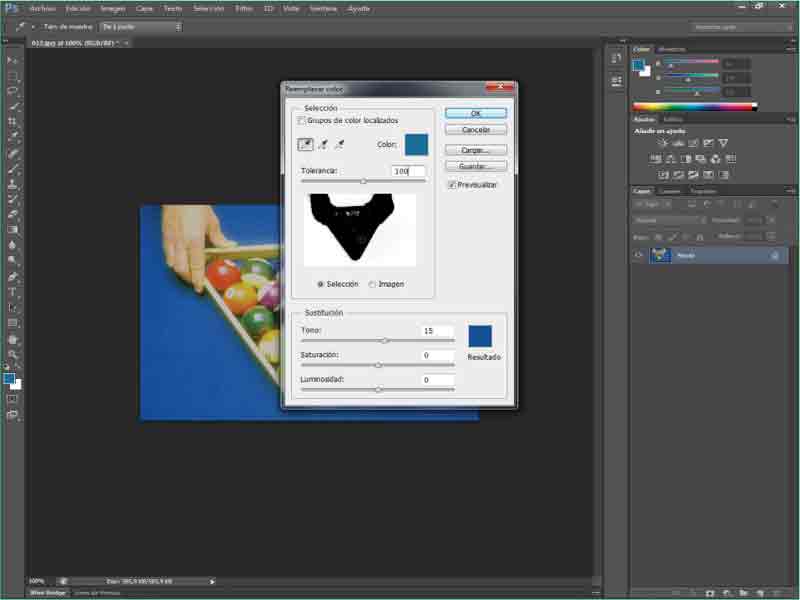Screen dimensions: 800x600
Task: Toggle the Previsualizar checkbox
Action: coord(452,184)
